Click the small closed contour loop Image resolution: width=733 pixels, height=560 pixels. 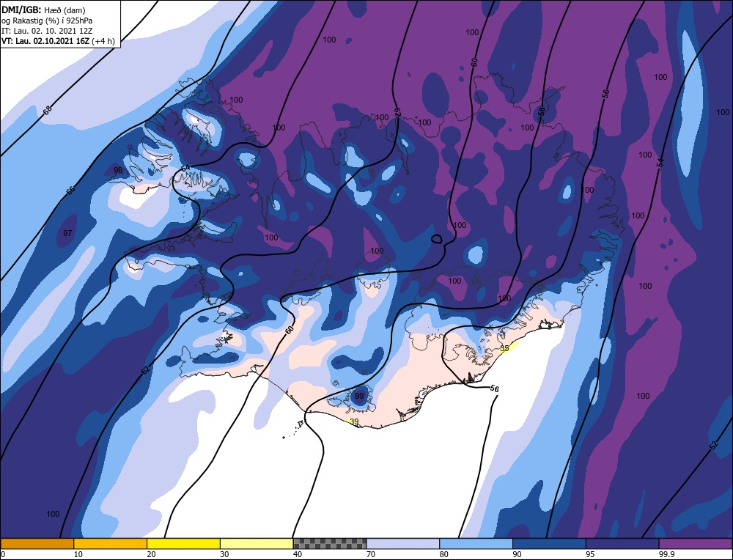pos(436,239)
